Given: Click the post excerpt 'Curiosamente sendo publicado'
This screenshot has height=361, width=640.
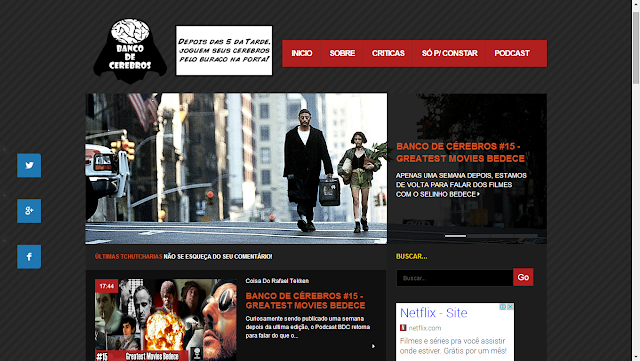Looking at the screenshot, I should (x=308, y=327).
